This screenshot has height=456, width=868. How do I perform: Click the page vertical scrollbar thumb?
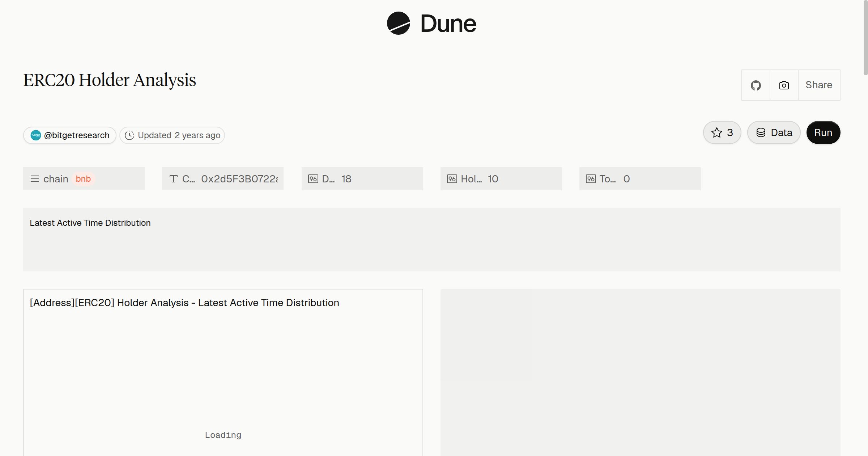865,38
